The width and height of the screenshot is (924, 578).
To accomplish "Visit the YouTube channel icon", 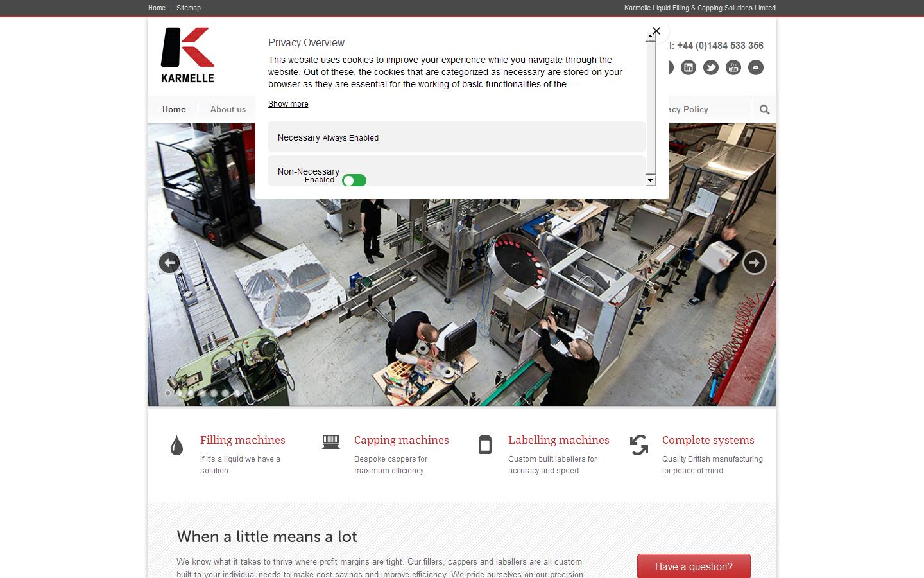I will (733, 67).
